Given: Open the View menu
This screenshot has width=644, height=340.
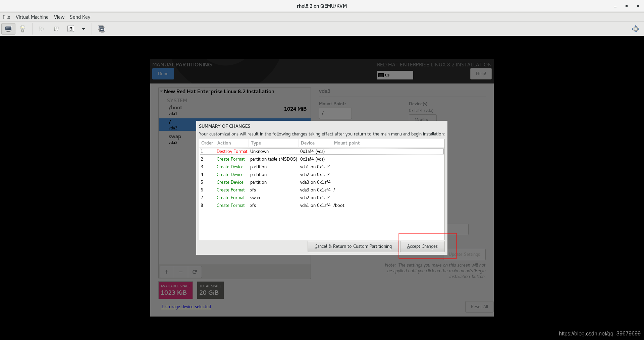Looking at the screenshot, I should (x=59, y=17).
